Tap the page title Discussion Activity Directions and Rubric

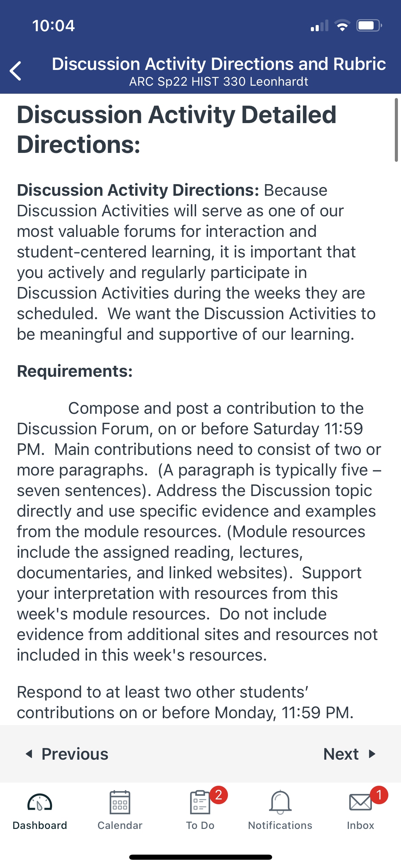(219, 64)
